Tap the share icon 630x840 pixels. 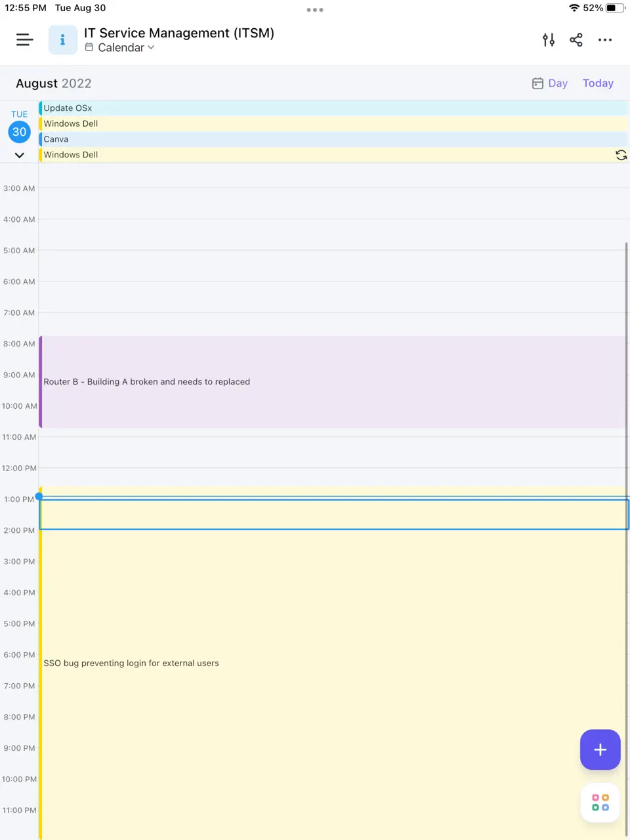pos(576,40)
